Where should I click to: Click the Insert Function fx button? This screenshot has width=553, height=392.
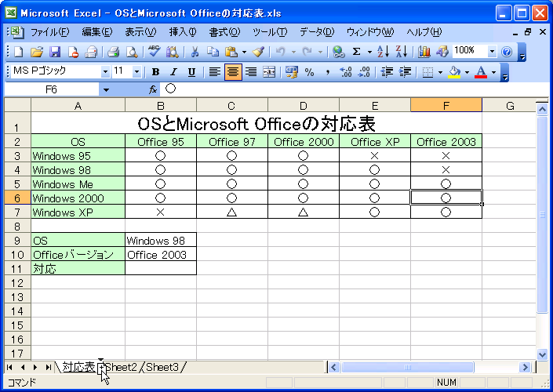(153, 90)
